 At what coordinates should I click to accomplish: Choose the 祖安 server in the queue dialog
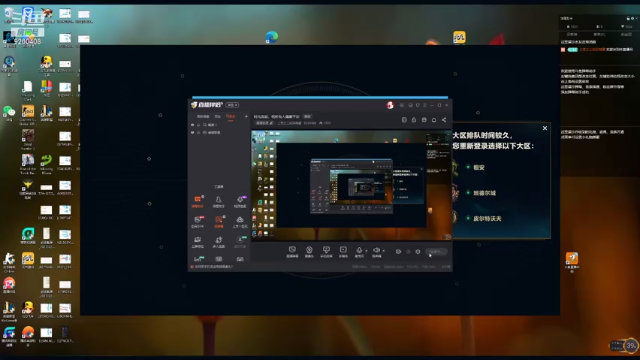478,167
